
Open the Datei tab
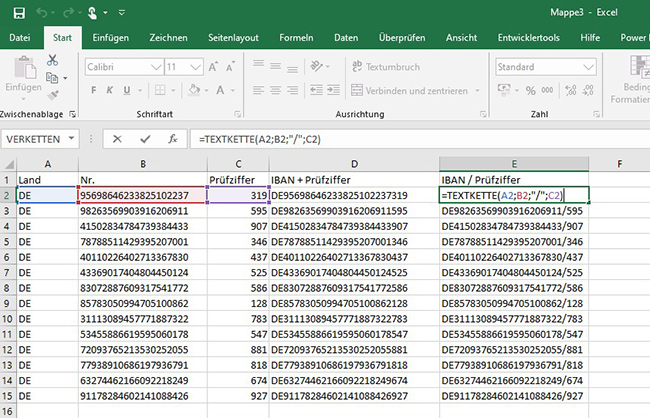pyautogui.click(x=20, y=38)
